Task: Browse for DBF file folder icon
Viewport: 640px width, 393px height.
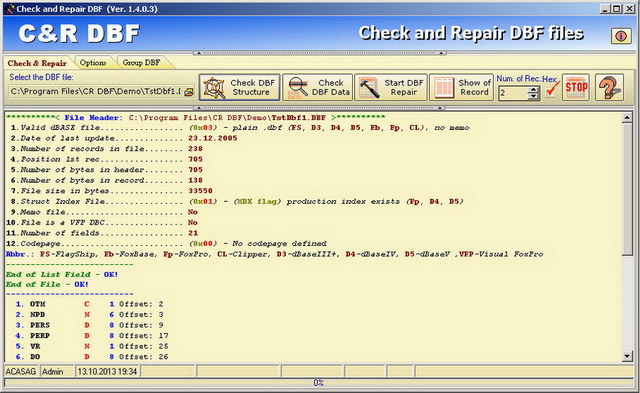Action: (189, 92)
